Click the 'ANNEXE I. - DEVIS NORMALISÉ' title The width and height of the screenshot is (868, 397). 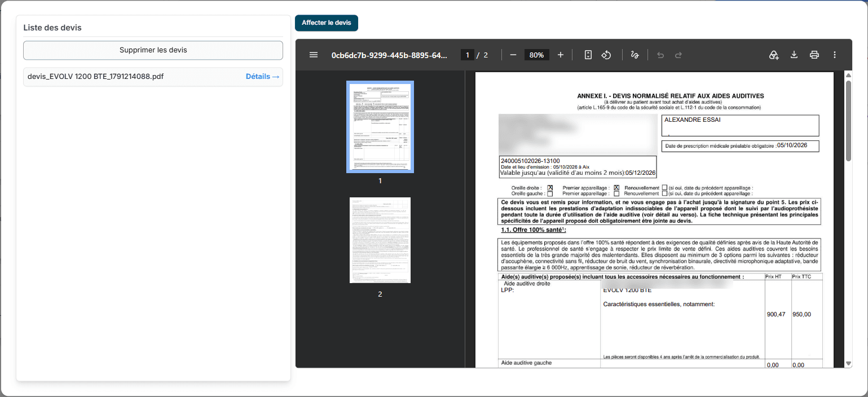671,96
